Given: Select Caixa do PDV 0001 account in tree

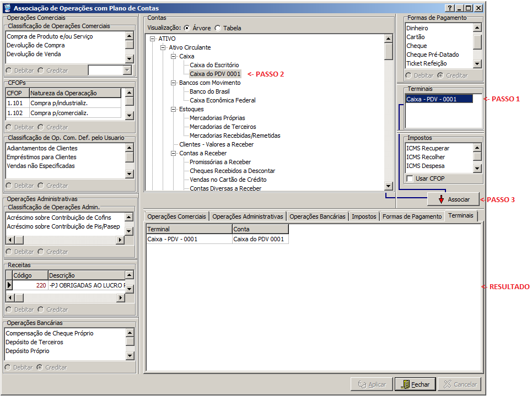Looking at the screenshot, I should coord(215,74).
